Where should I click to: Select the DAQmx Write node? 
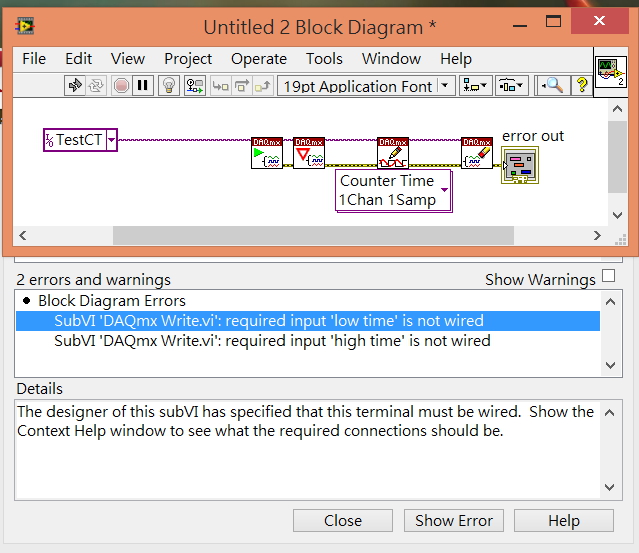point(393,153)
